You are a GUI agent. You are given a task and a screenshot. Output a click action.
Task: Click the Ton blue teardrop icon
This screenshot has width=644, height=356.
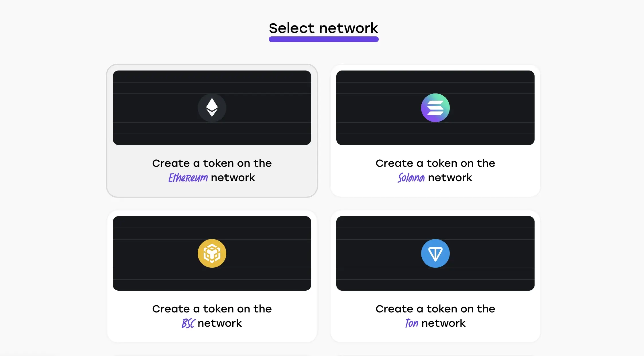pyautogui.click(x=435, y=253)
